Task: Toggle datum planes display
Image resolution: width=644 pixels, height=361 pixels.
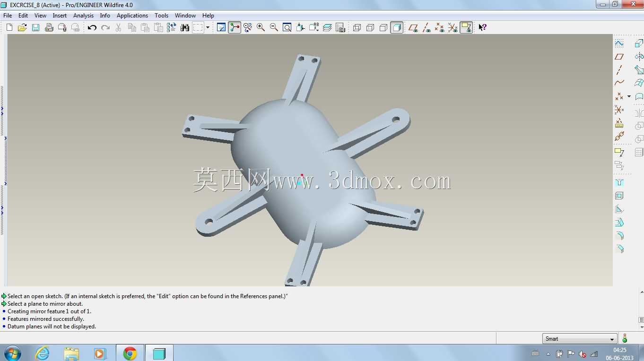Action: click(413, 27)
